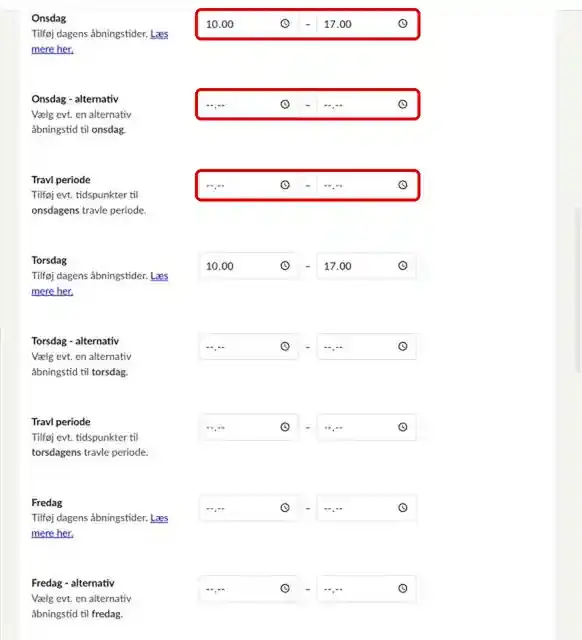Click the 'Onsdag - alternativ' label
Viewport: 582px width, 640px height.
click(75, 99)
